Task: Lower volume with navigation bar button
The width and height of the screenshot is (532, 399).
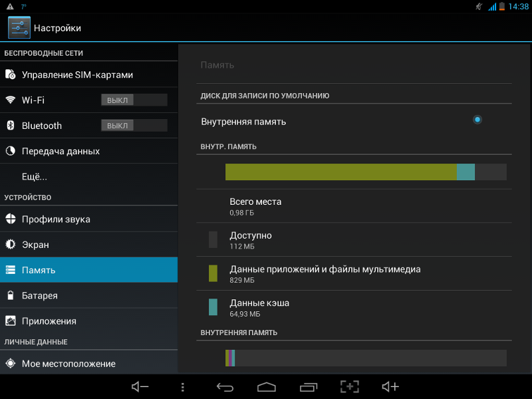Action: tap(140, 386)
